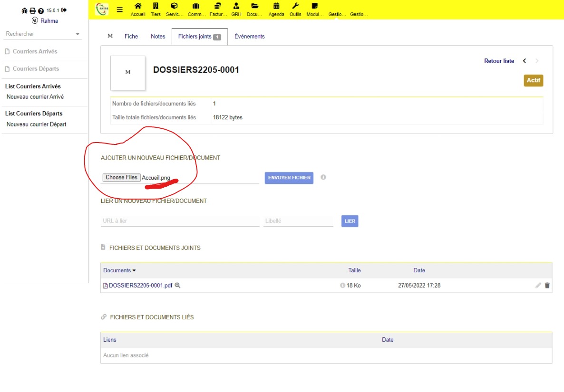The width and height of the screenshot is (564, 392).
Task: Select the Fichiers joints tab
Action: 200,37
